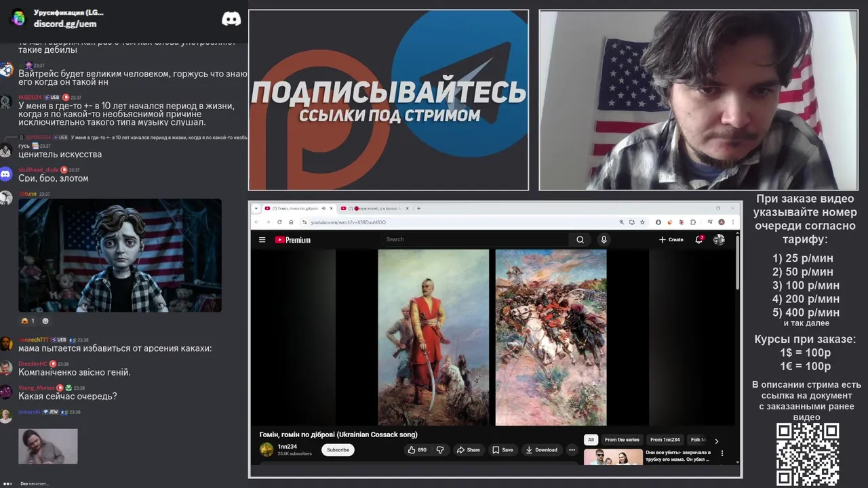Add a reaction next to the emoji count
Viewport: 868px width, 488px height.
45,321
